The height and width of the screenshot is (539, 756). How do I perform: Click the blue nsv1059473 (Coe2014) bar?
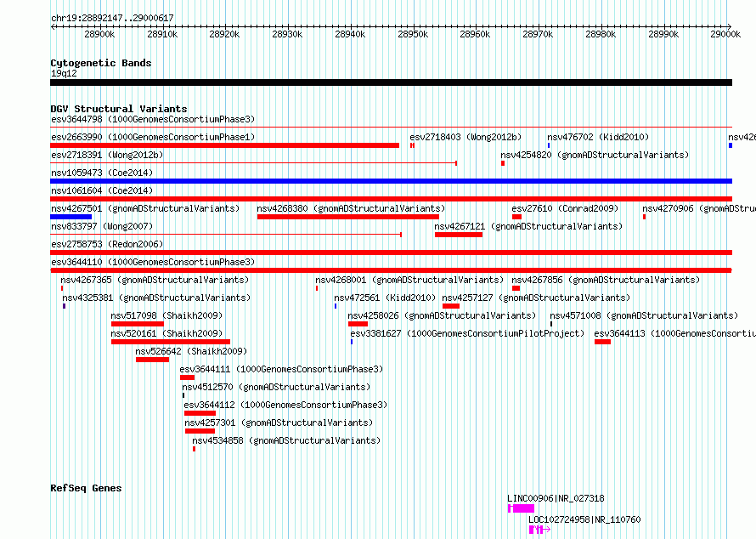tap(391, 181)
